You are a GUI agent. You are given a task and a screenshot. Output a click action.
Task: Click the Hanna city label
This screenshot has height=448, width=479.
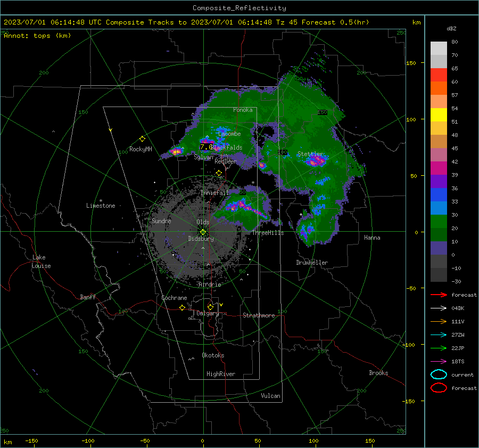pyautogui.click(x=372, y=238)
